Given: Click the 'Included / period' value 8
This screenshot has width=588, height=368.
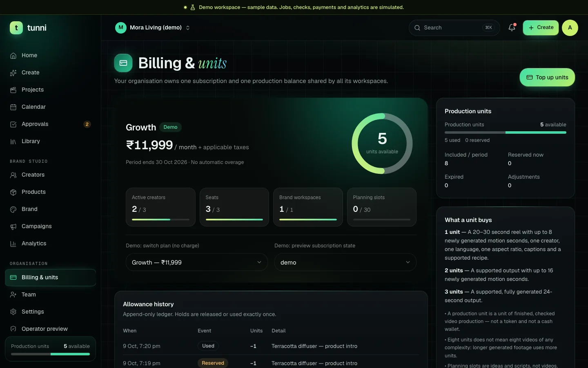Looking at the screenshot, I should pyautogui.click(x=446, y=163).
